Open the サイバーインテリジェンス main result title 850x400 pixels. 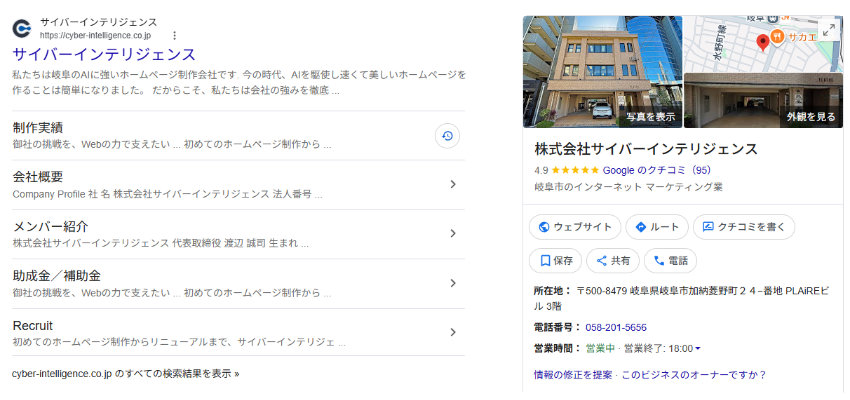coord(104,55)
